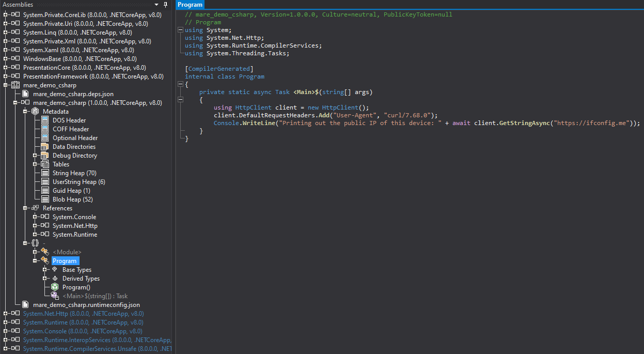
Task: Click the WriteLine method reference in code
Action: coord(258,124)
